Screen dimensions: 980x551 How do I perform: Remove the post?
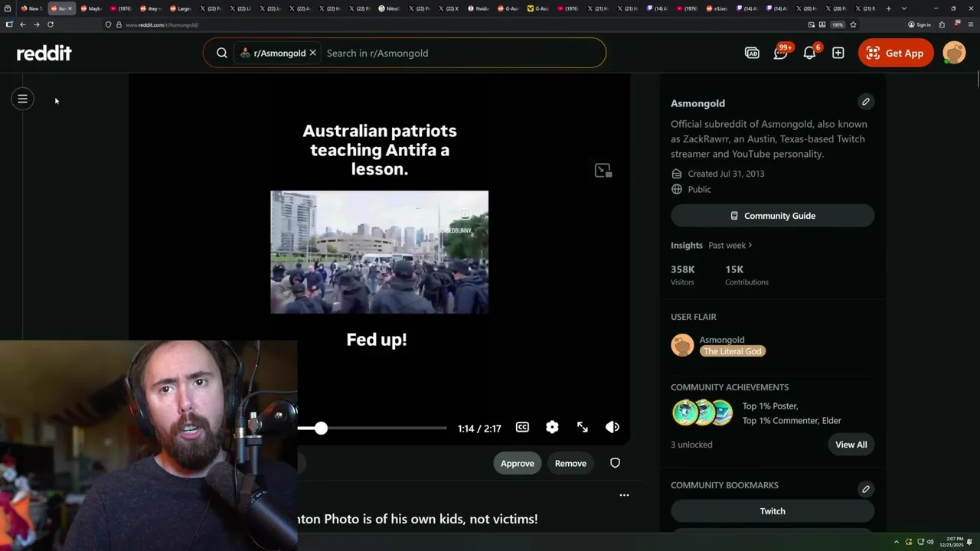tap(570, 463)
